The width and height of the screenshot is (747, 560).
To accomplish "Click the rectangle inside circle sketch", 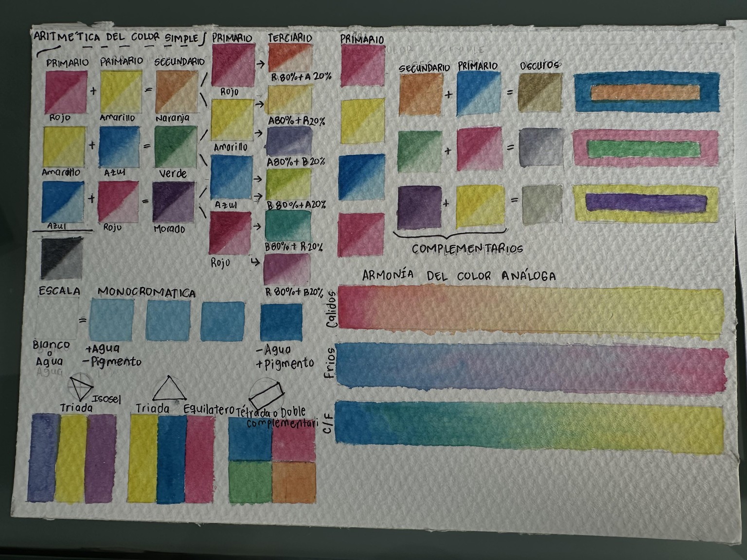I will coord(267,394).
